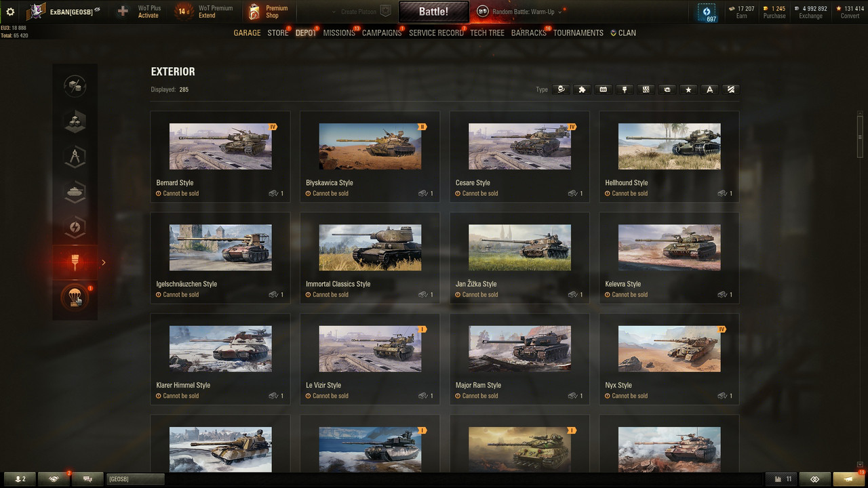Toggle the striped decals type filter
The image size is (868, 488).
click(731, 89)
